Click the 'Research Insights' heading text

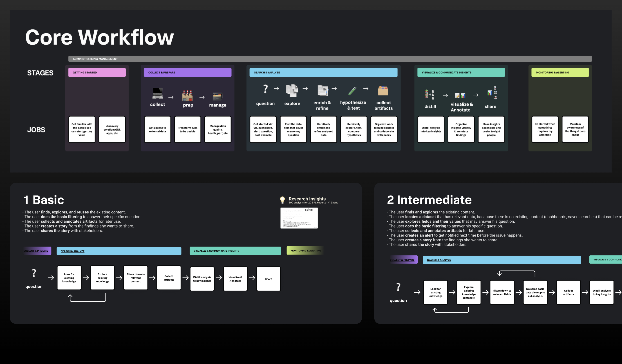pyautogui.click(x=307, y=199)
